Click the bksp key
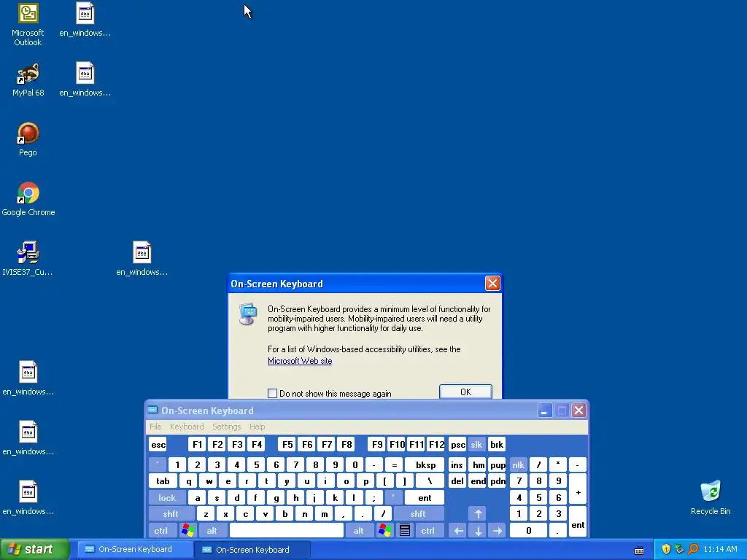This screenshot has width=747, height=560. 425,464
